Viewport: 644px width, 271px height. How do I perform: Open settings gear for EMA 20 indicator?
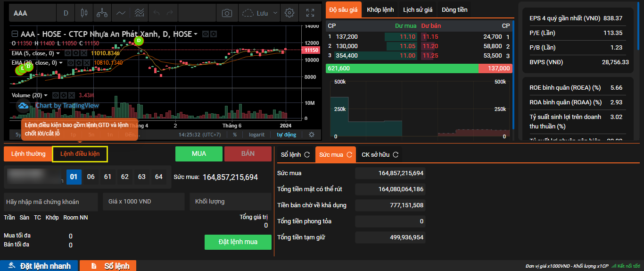(79, 63)
